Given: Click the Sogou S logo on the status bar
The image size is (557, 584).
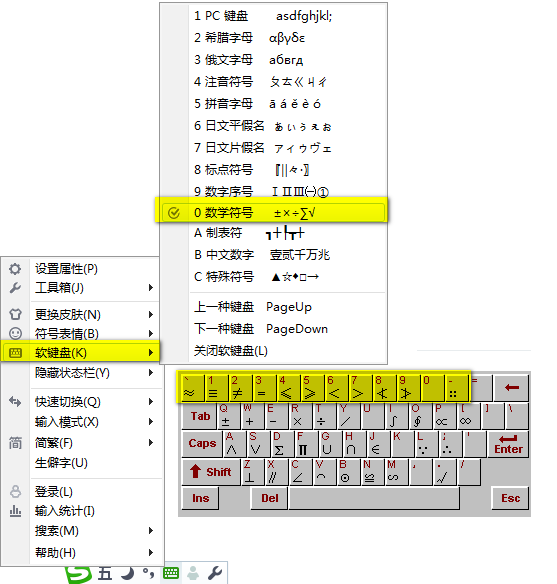Looking at the screenshot, I should click(x=79, y=575).
